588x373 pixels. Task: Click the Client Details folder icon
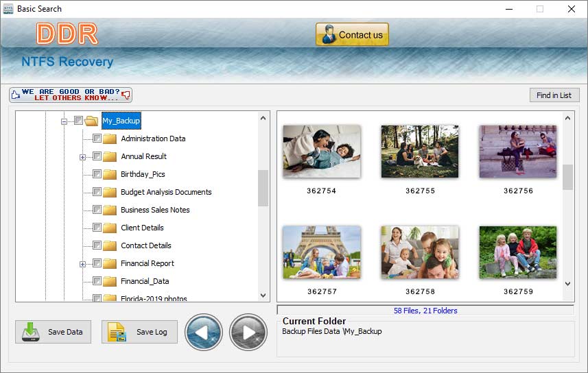[110, 228]
